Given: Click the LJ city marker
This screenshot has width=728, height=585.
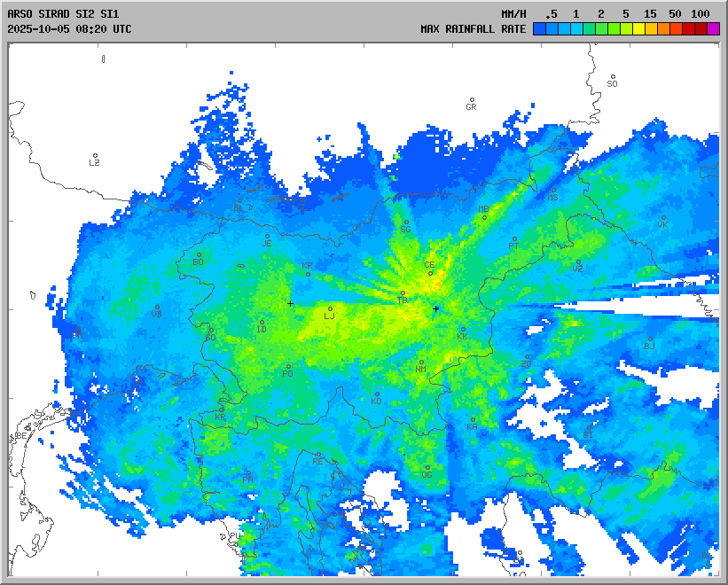Looking at the screenshot, I should click(331, 309).
